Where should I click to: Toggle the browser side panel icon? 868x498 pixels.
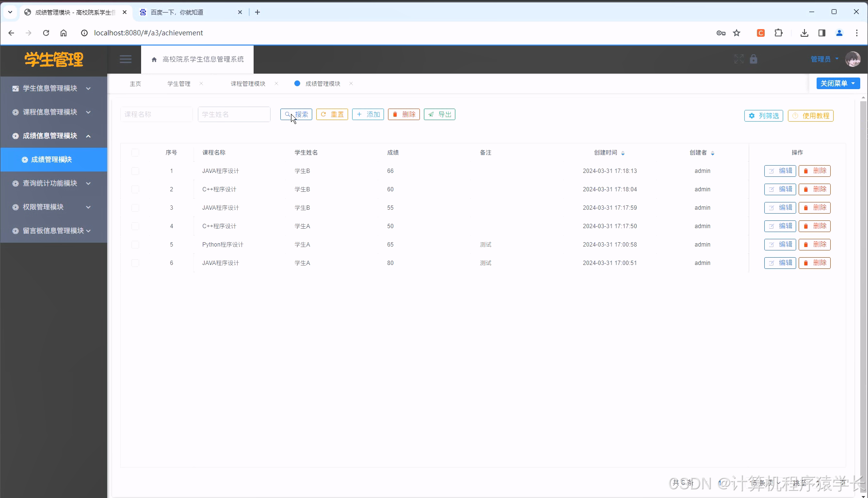coord(821,33)
